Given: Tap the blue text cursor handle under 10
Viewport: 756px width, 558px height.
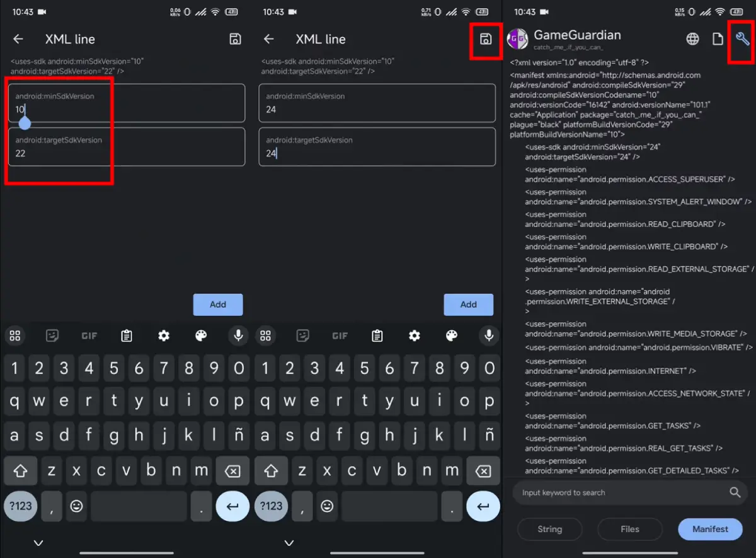Looking at the screenshot, I should pyautogui.click(x=25, y=122).
